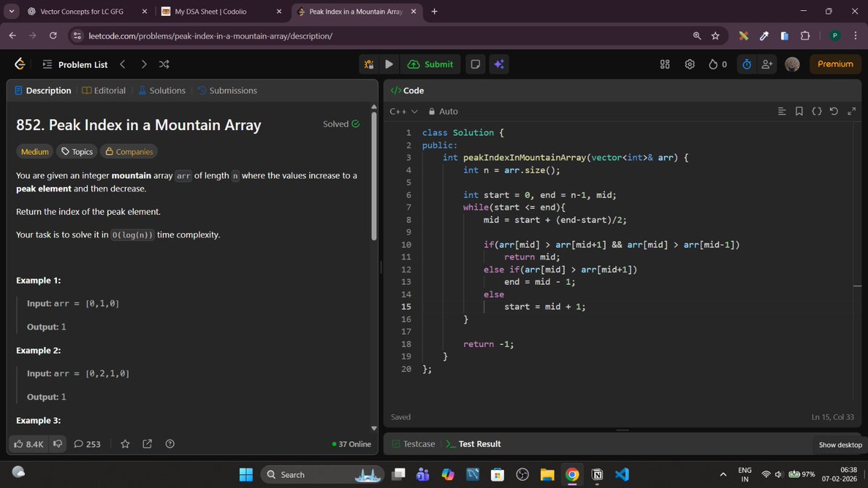Submit the solution
Image resolution: width=868 pixels, height=488 pixels.
coord(431,64)
